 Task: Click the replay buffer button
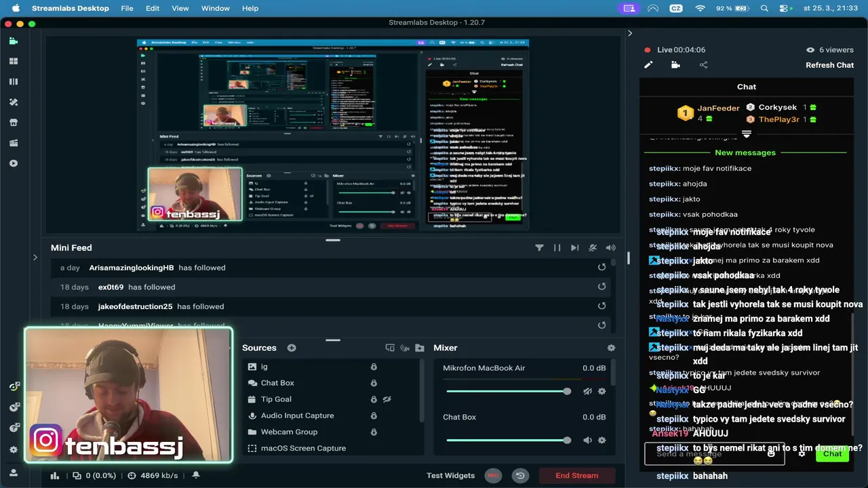click(520, 475)
